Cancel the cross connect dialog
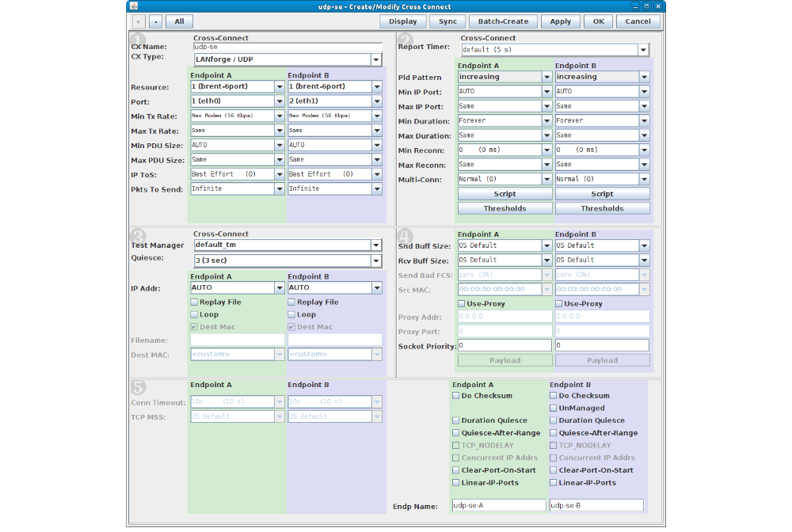792x532 pixels. click(x=638, y=21)
